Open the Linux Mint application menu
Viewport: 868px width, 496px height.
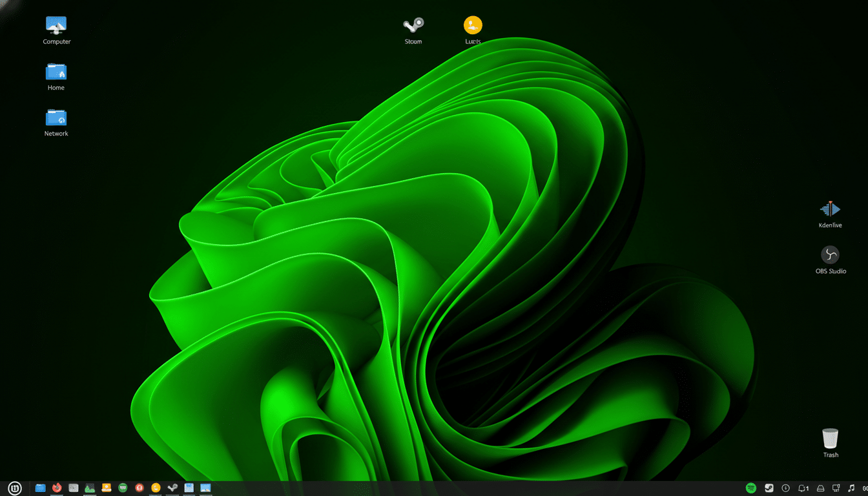14,488
